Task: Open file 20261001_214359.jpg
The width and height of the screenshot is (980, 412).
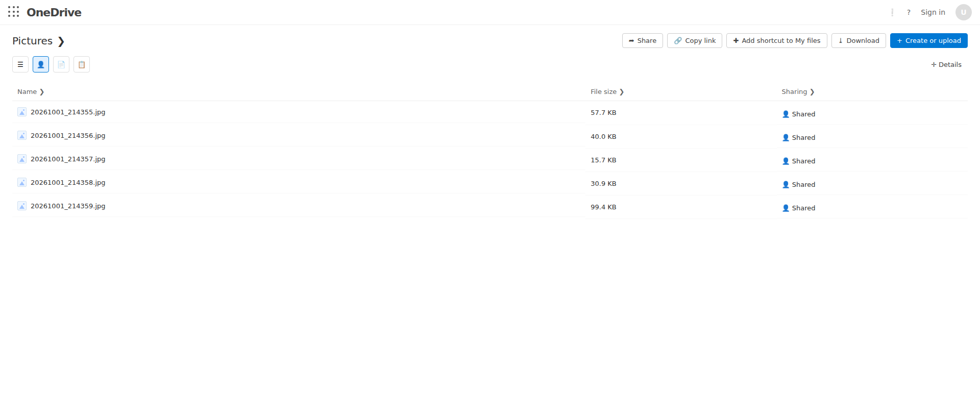Action: (x=68, y=206)
